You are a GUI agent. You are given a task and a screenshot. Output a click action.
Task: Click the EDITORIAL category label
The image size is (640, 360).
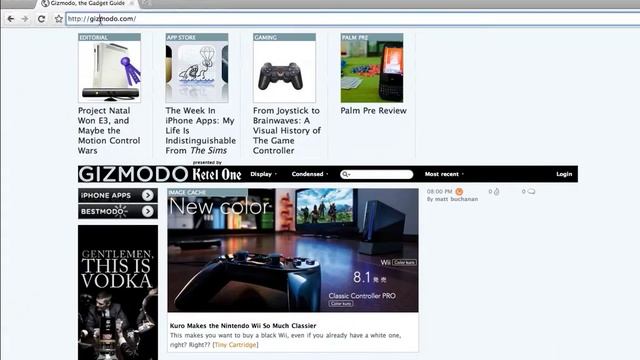(x=94, y=37)
